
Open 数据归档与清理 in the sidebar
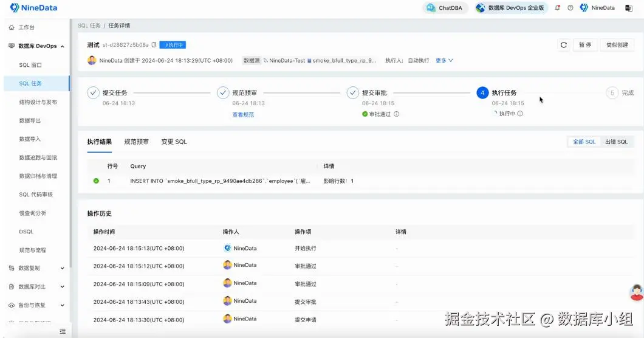(38, 176)
